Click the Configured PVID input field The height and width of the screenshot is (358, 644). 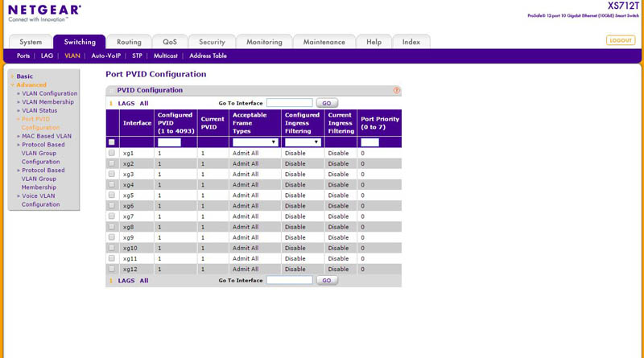[x=169, y=142]
